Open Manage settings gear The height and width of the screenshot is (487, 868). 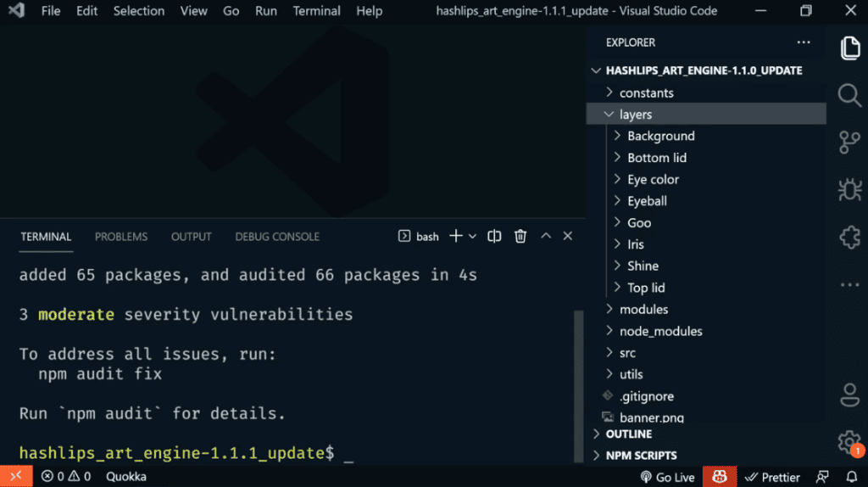[x=849, y=441]
